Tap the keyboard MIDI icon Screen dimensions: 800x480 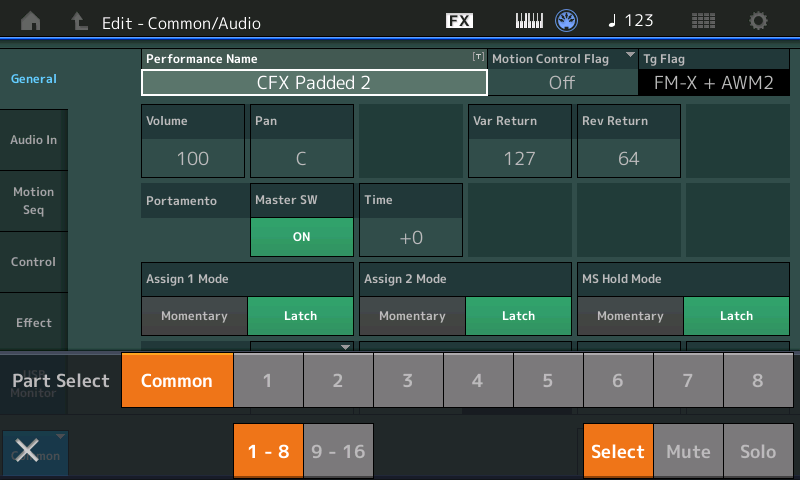529,21
